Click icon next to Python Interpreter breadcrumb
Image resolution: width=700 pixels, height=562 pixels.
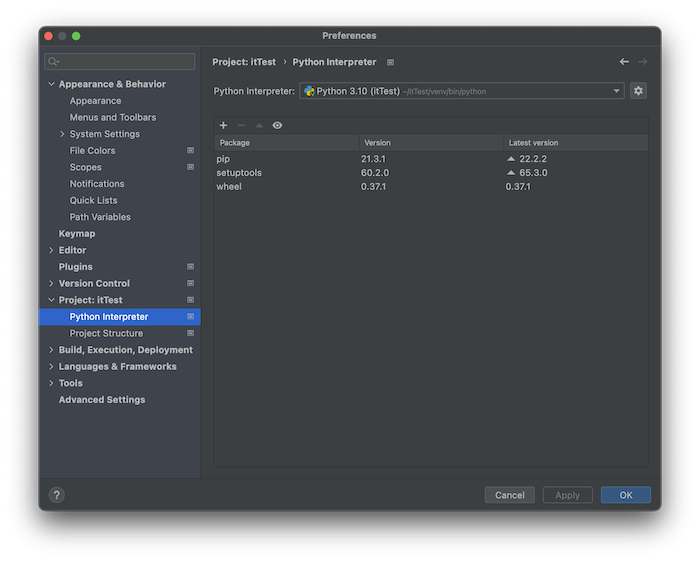pos(390,62)
